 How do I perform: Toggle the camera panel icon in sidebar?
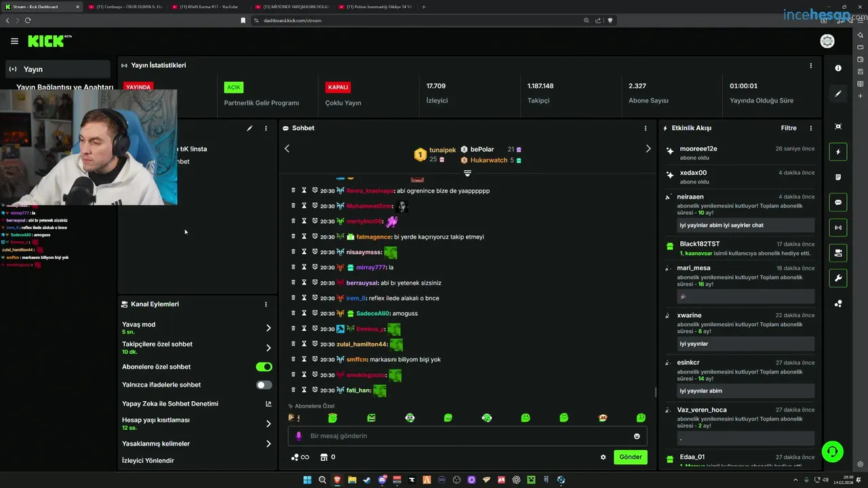pos(838,253)
